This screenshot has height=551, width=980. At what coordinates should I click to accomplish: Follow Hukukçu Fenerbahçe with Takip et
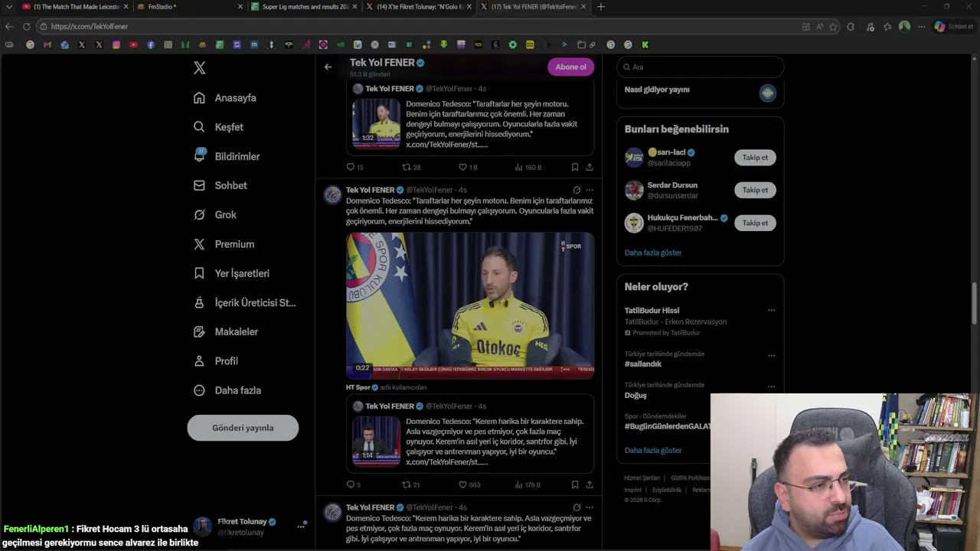(x=755, y=223)
